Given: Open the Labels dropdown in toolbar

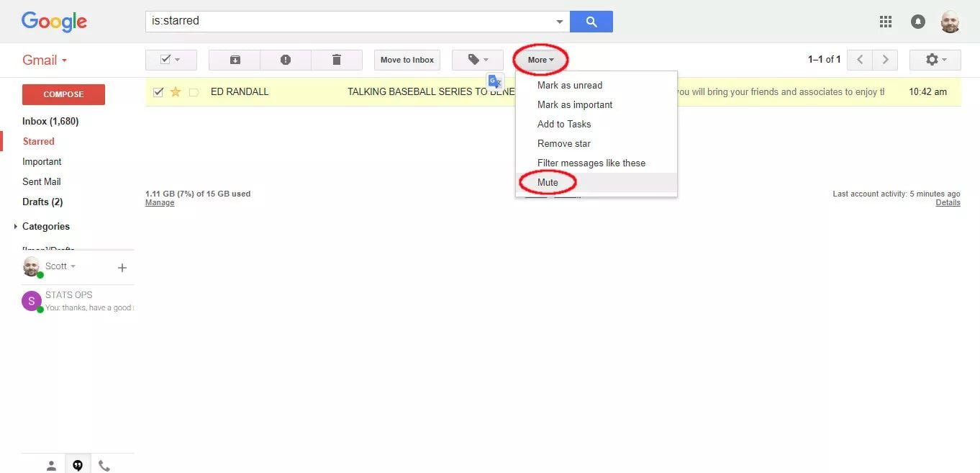Looking at the screenshot, I should pyautogui.click(x=478, y=60).
